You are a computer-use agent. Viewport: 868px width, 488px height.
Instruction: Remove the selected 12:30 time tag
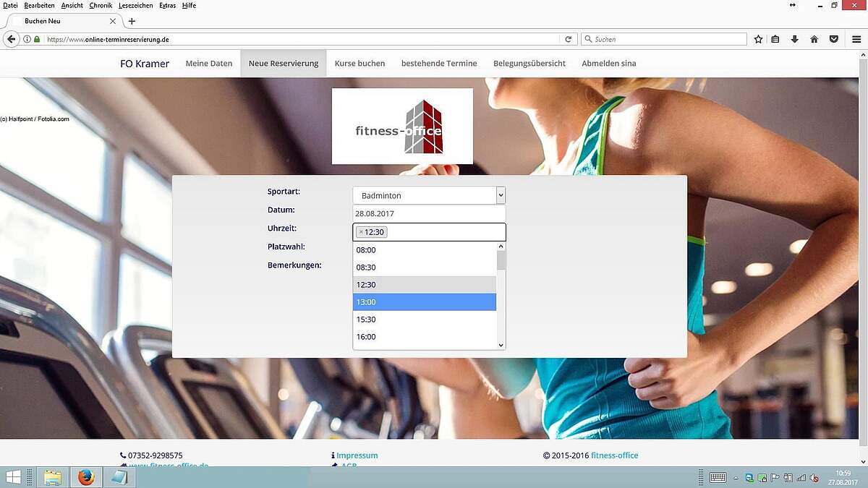[361, 232]
